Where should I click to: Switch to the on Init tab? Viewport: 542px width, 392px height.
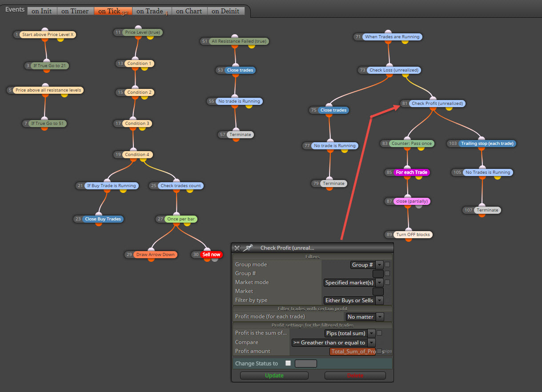click(42, 11)
